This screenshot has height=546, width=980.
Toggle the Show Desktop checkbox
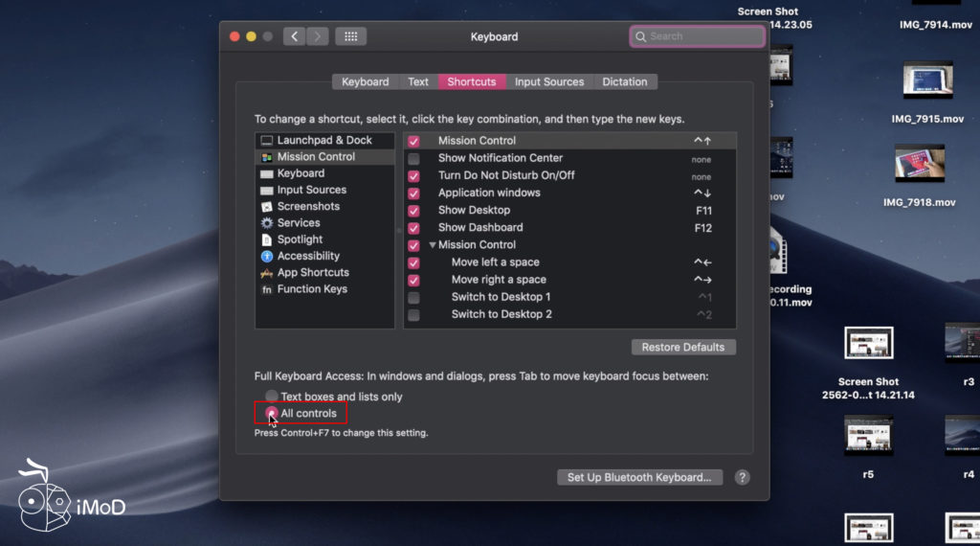click(413, 211)
